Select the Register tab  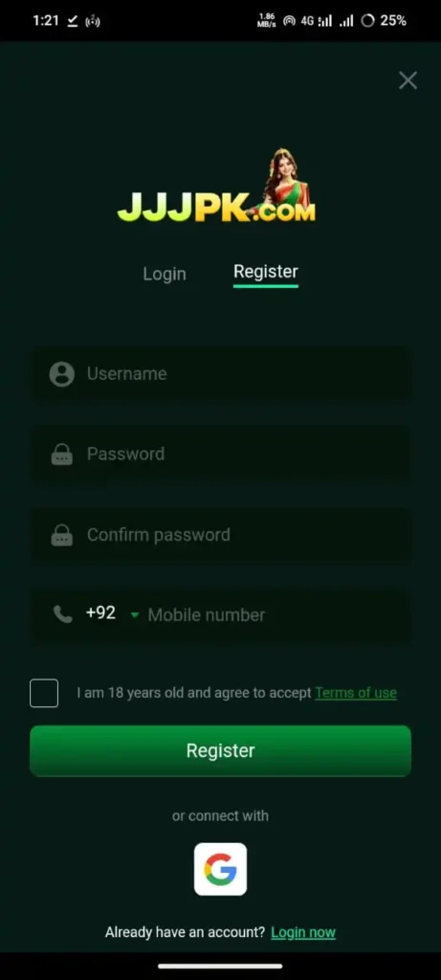tap(266, 273)
